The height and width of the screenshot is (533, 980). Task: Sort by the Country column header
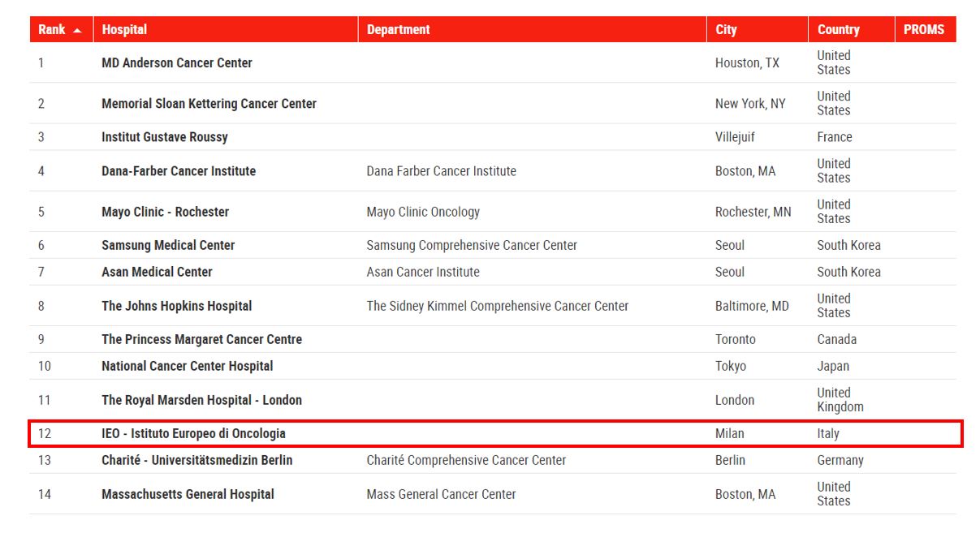838,29
